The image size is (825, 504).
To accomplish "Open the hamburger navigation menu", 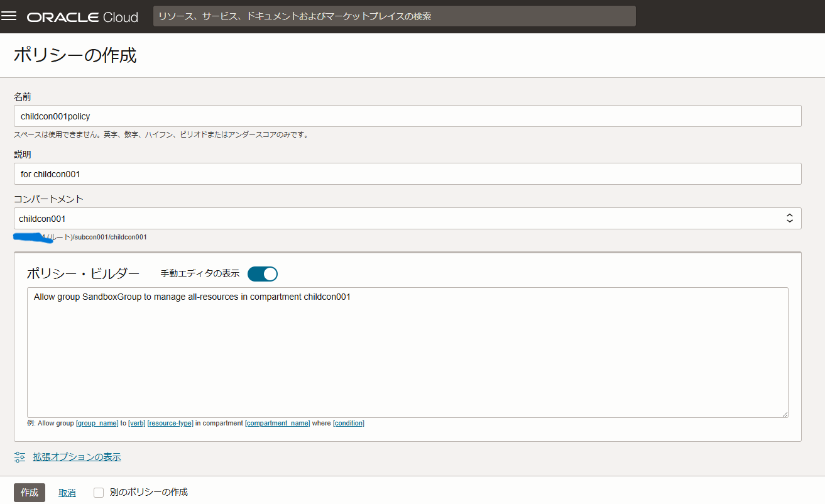I will point(9,16).
